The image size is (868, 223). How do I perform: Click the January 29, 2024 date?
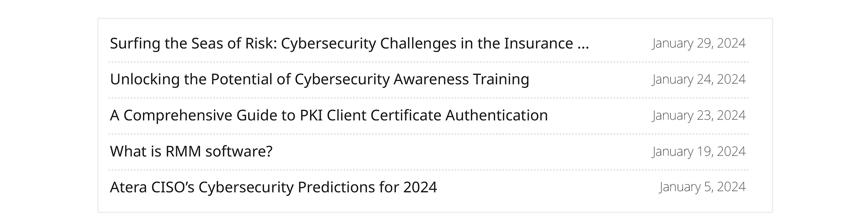pos(699,43)
